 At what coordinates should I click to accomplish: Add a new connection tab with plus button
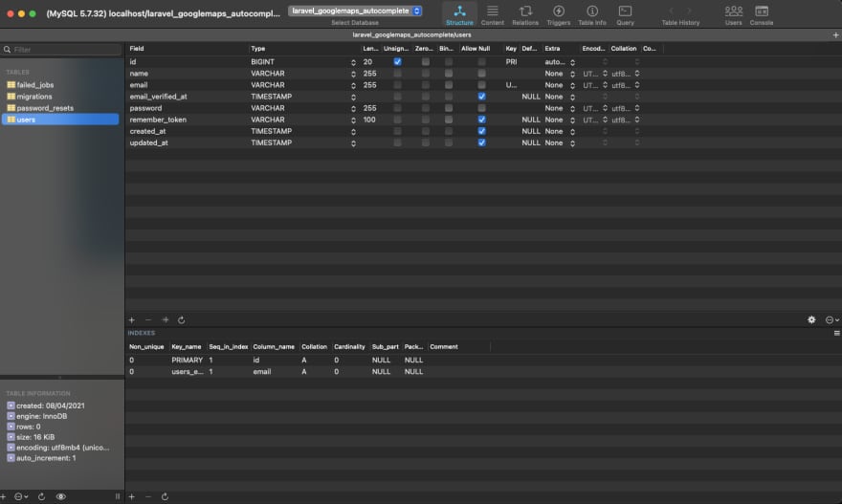[x=835, y=34]
